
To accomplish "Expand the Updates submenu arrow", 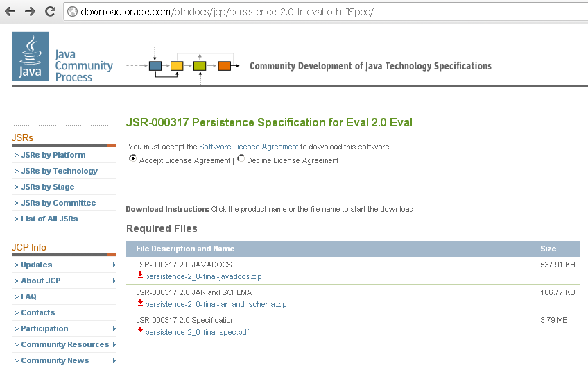I will pos(114,265).
